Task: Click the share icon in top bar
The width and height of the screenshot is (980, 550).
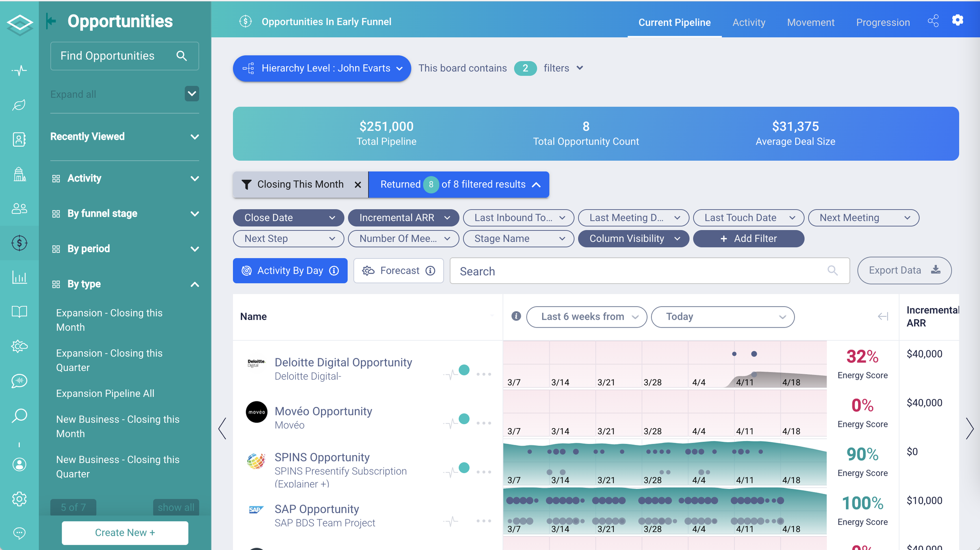Action: (x=933, y=21)
